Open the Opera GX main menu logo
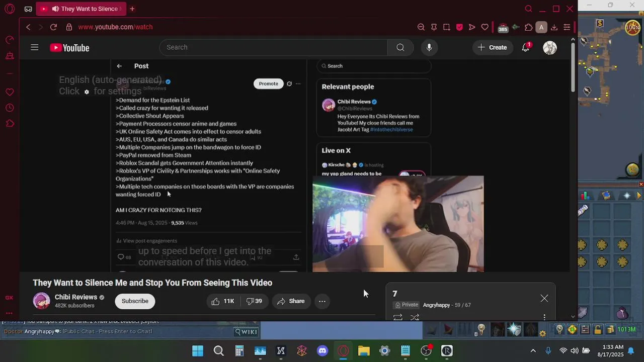 tap(10, 9)
